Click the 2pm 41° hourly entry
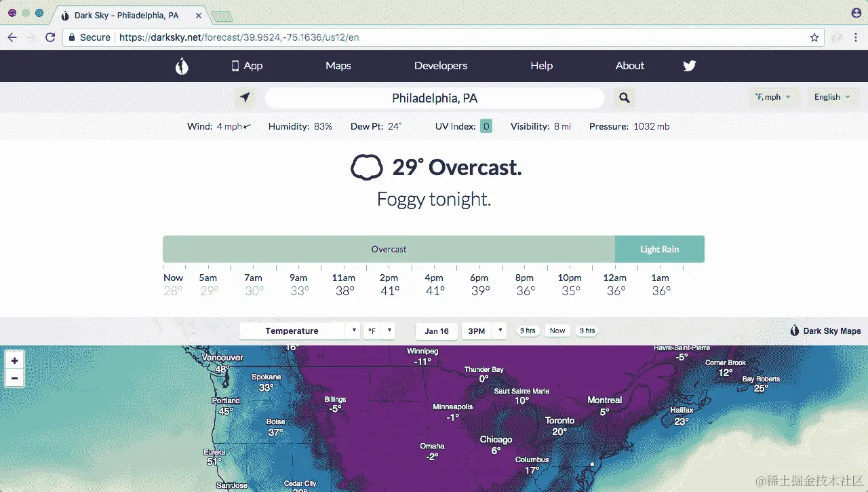The width and height of the screenshot is (868, 492). 389,284
